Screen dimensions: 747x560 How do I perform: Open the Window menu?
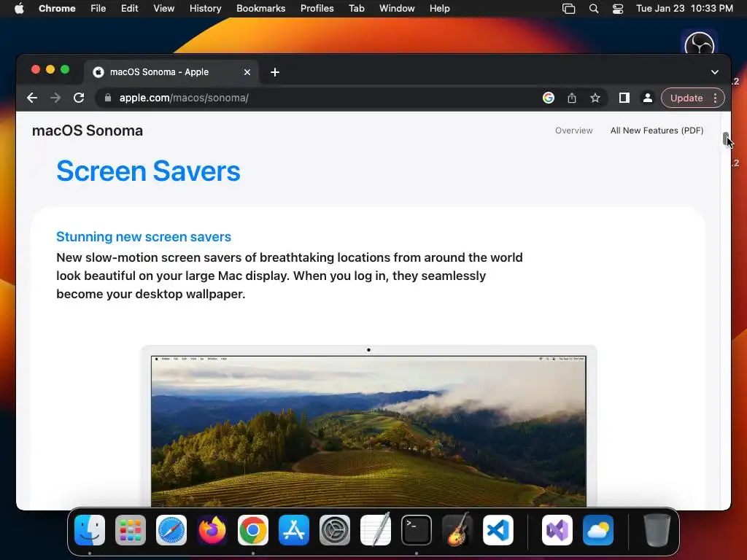(x=397, y=9)
